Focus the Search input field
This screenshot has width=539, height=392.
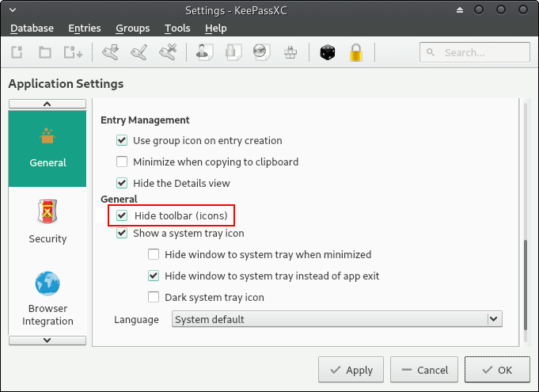pyautogui.click(x=475, y=52)
